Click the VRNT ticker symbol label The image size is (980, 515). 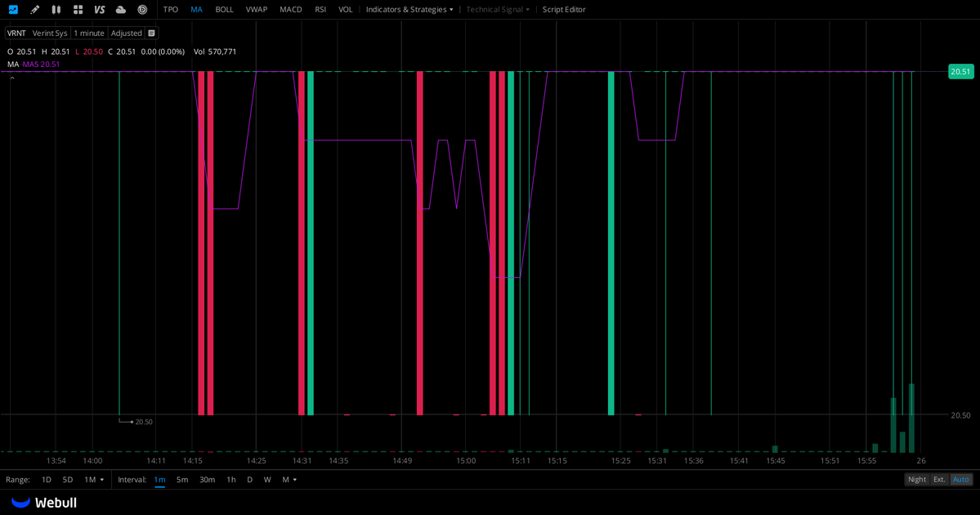pos(16,34)
